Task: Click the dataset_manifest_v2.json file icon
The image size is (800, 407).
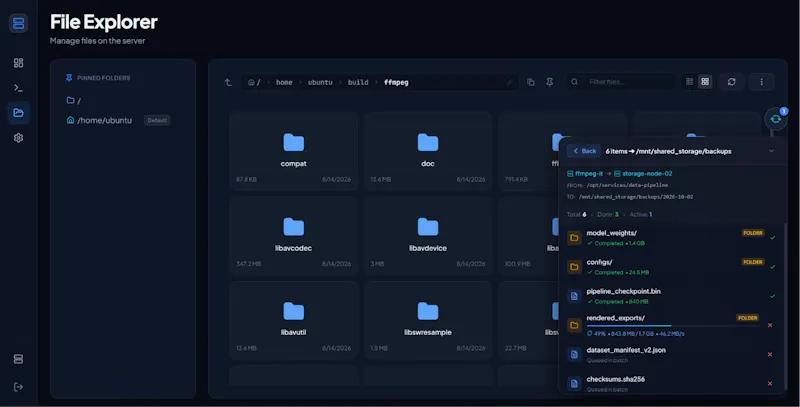Action: [574, 354]
